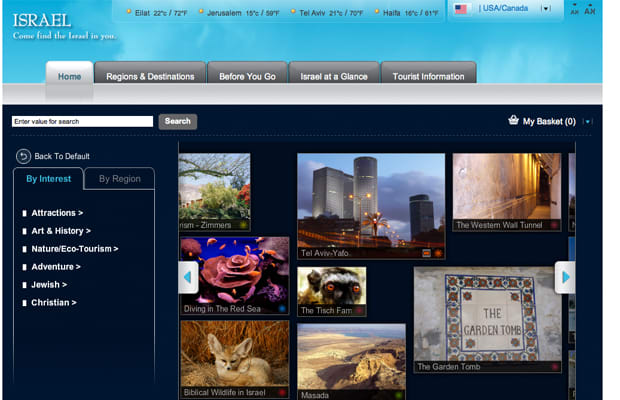
Task: Focus the search value input field
Action: pyautogui.click(x=82, y=121)
